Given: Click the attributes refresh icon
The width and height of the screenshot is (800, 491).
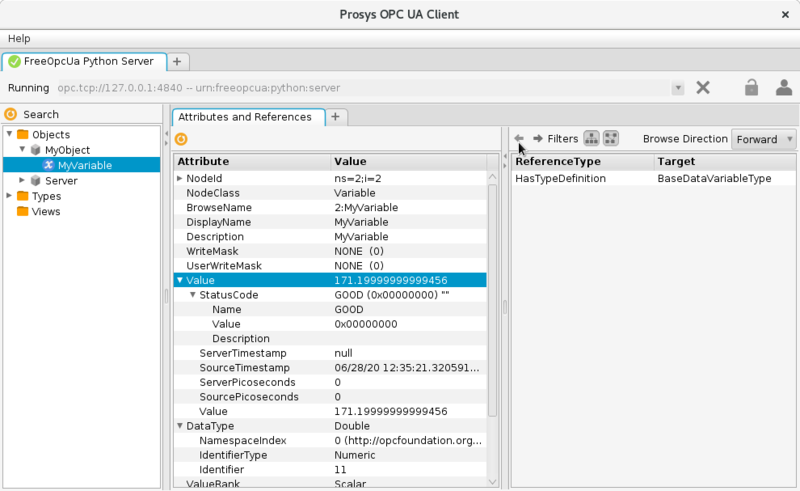Looking at the screenshot, I should point(181,139).
